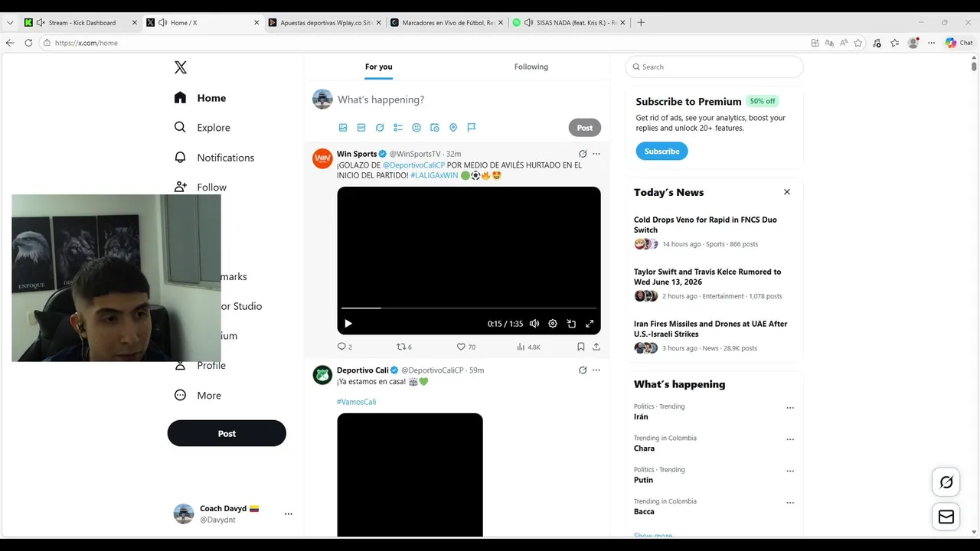Open more options on Win Sports post
The image size is (980, 551).
click(x=596, y=154)
